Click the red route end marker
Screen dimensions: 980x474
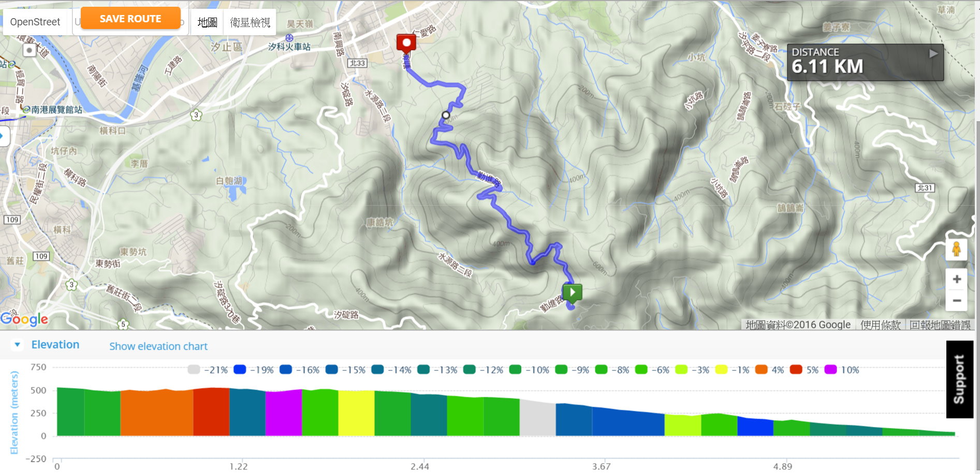(406, 44)
